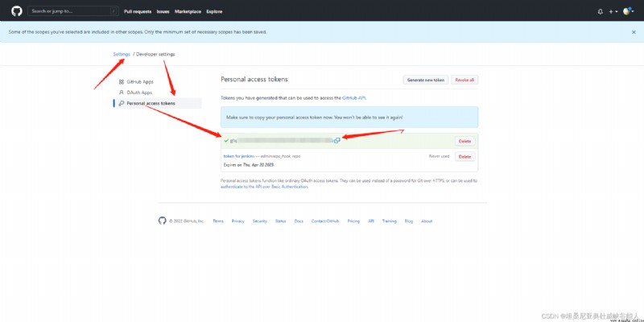Open the token for jenkins link
Screen dimensions: 644x322
click(x=238, y=156)
